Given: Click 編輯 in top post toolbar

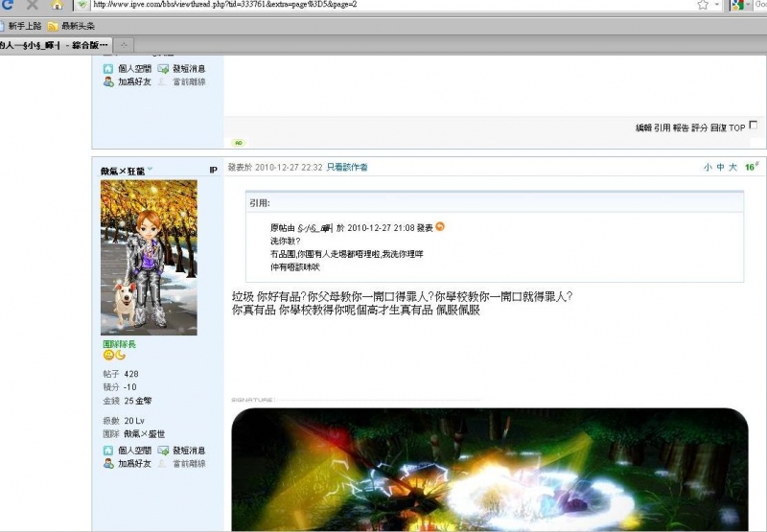Looking at the screenshot, I should click(643, 127).
